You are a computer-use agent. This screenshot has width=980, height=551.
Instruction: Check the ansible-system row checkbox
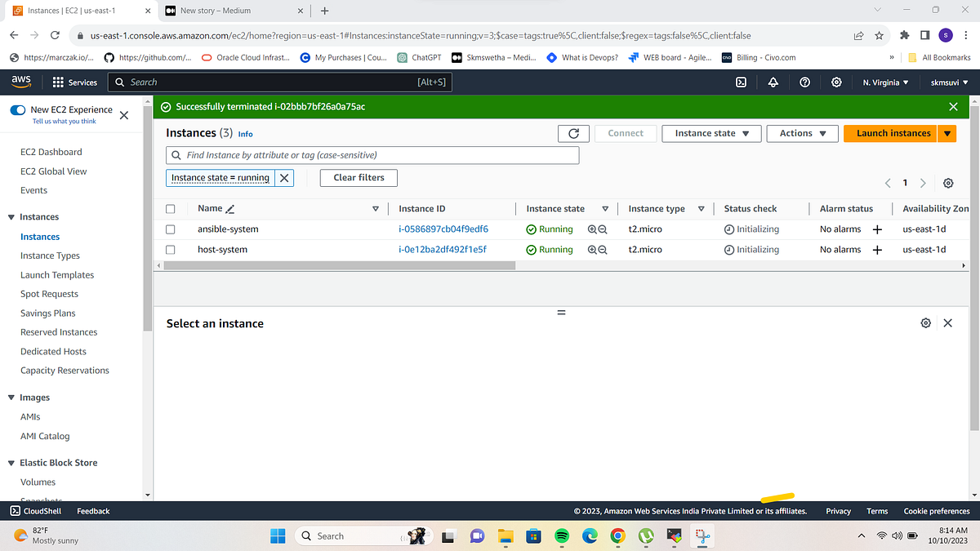171,229
